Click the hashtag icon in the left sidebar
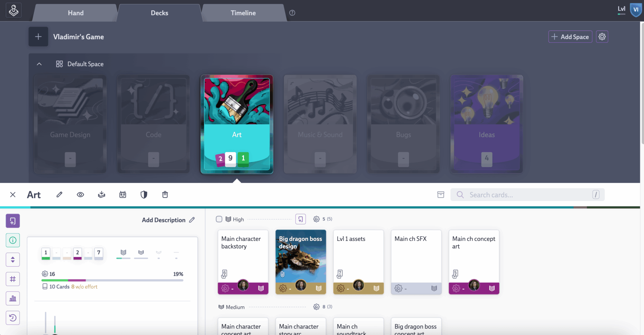 [x=13, y=279]
